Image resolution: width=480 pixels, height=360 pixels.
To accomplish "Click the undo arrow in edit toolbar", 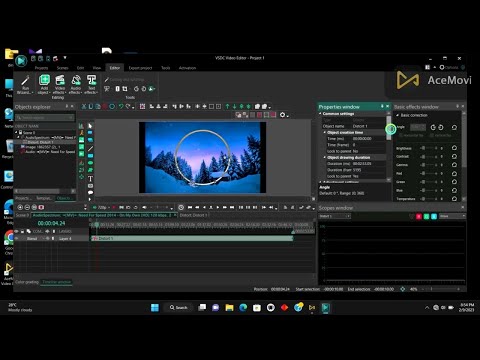I will pos(121,106).
